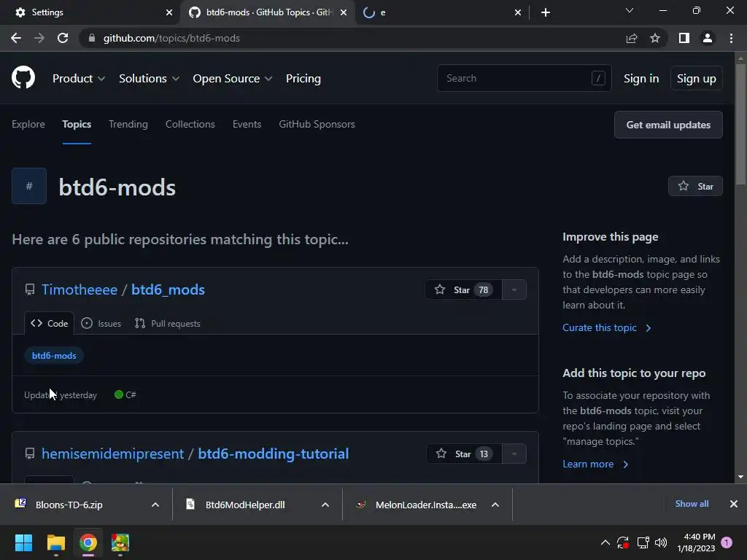Open star list dropdown for btd6-modding-tutorial
Image resolution: width=747 pixels, height=560 pixels.
(x=514, y=454)
